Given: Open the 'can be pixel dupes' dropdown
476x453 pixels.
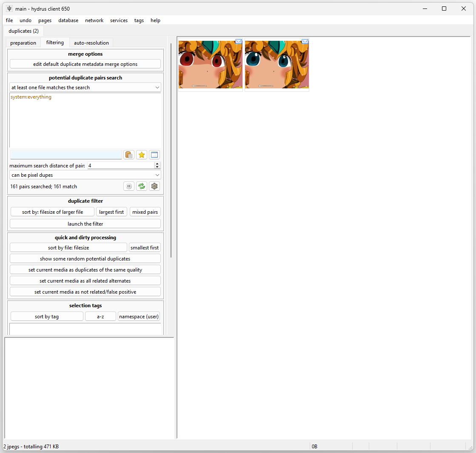Looking at the screenshot, I should 85,175.
